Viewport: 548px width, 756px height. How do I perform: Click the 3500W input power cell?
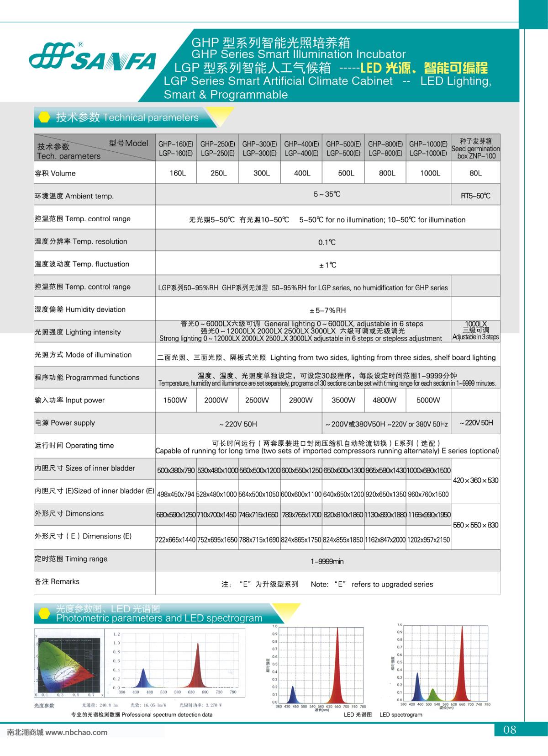(343, 400)
